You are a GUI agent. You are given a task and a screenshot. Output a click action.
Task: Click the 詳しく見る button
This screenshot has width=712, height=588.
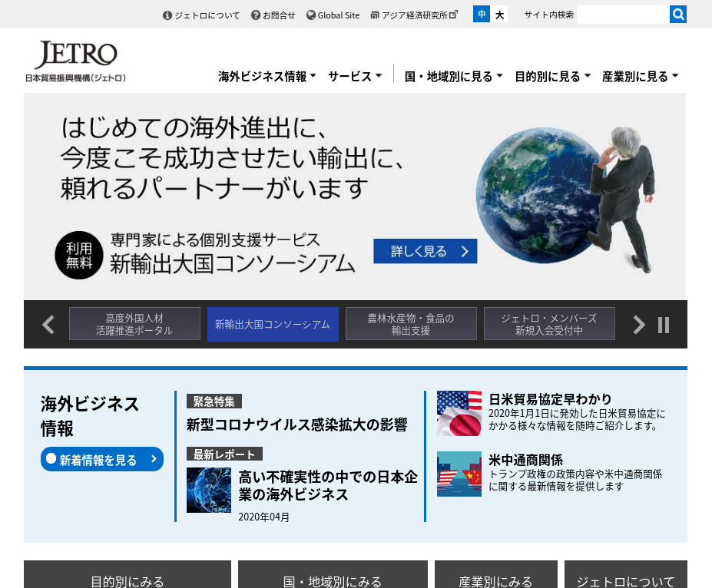pyautogui.click(x=425, y=251)
